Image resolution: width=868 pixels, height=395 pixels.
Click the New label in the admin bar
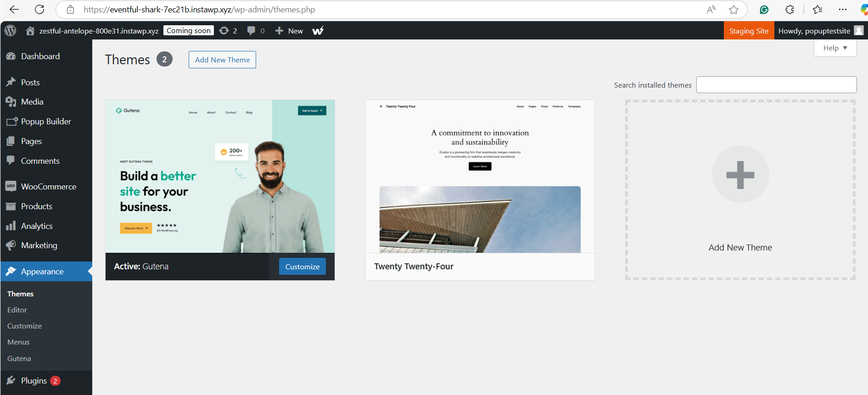[x=296, y=31]
